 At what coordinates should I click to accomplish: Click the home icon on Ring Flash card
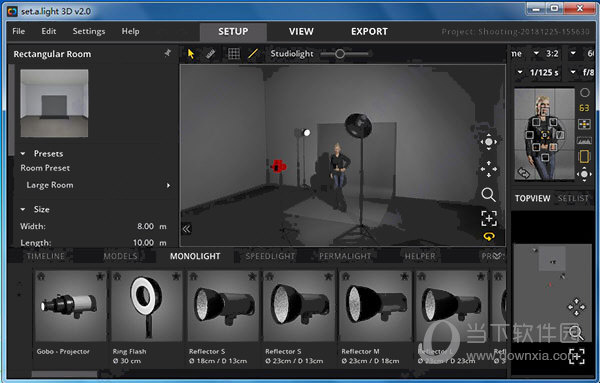click(x=117, y=276)
